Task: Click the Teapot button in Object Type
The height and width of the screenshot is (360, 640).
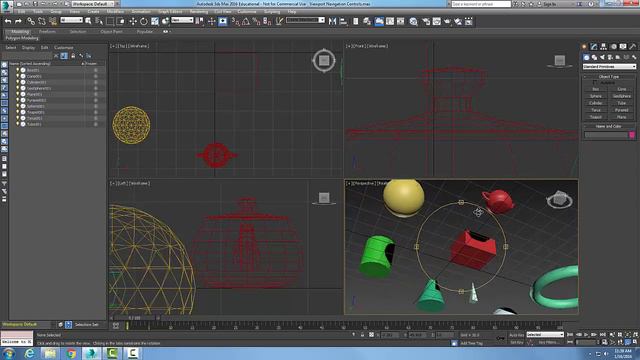Action: click(x=596, y=117)
